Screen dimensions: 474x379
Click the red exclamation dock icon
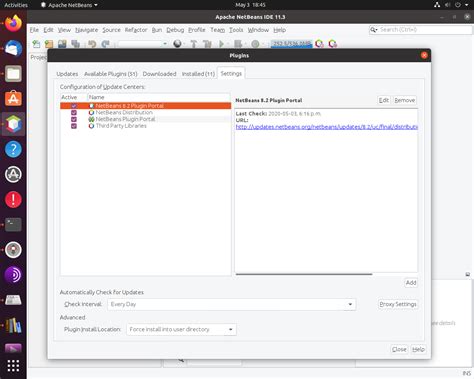pyautogui.click(x=13, y=199)
